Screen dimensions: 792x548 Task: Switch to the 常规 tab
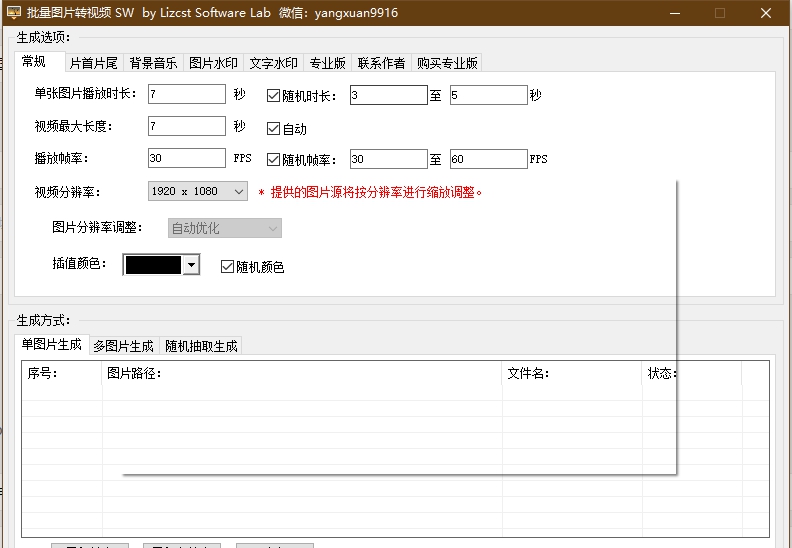[x=40, y=62]
